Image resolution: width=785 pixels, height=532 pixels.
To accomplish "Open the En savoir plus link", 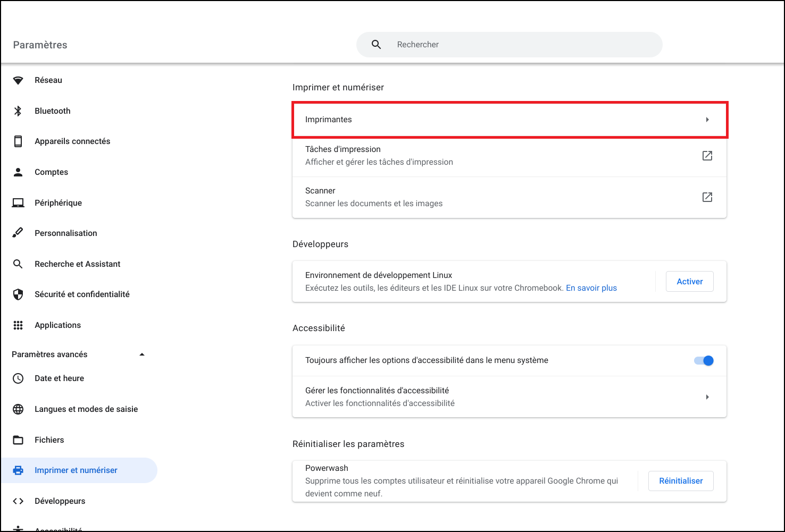I will 591,288.
